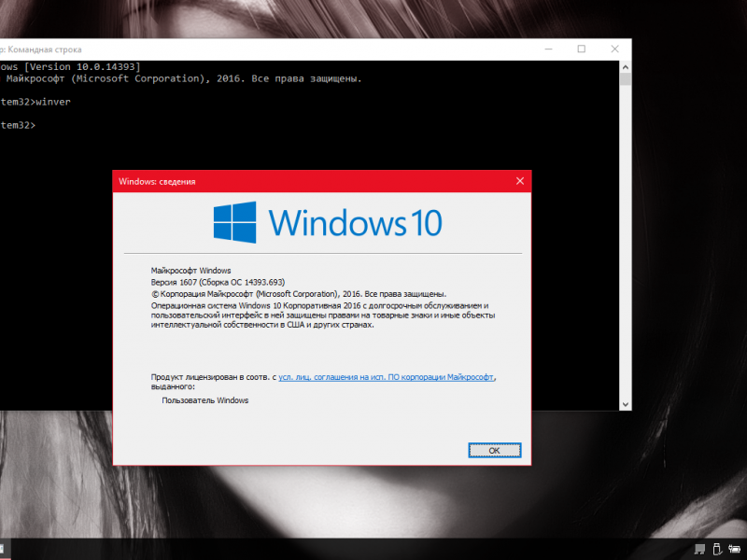Click the 'Пользователь Windows' licensee text

click(205, 400)
